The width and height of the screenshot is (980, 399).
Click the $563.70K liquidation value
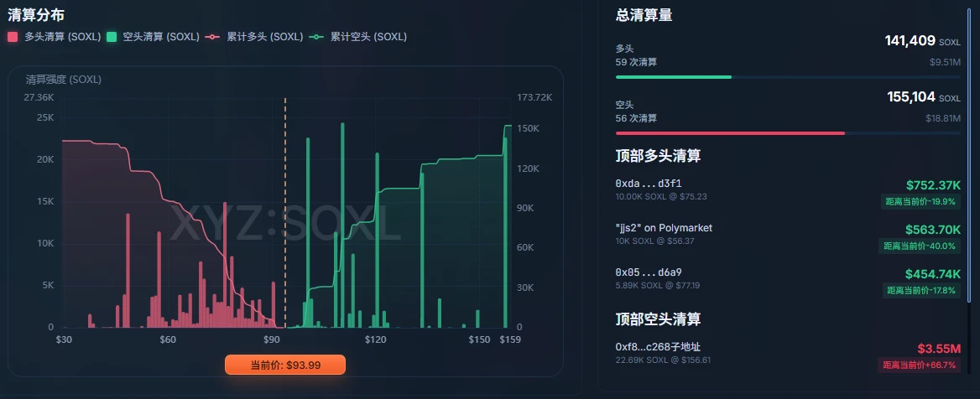933,229
